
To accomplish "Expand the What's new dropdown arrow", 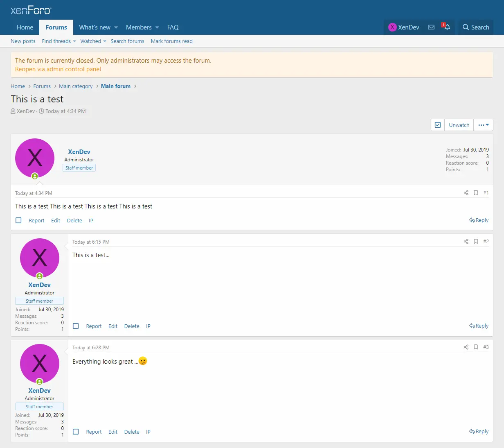I will tap(116, 27).
